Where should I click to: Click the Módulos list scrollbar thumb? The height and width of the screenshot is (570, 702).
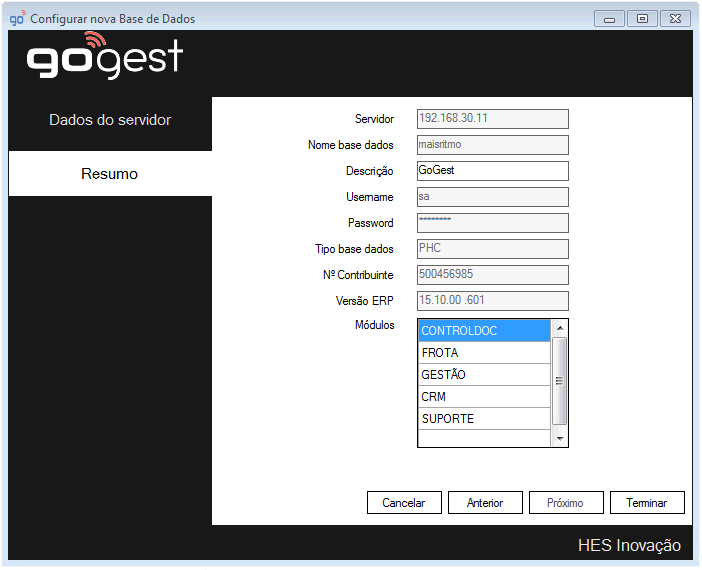click(x=560, y=381)
